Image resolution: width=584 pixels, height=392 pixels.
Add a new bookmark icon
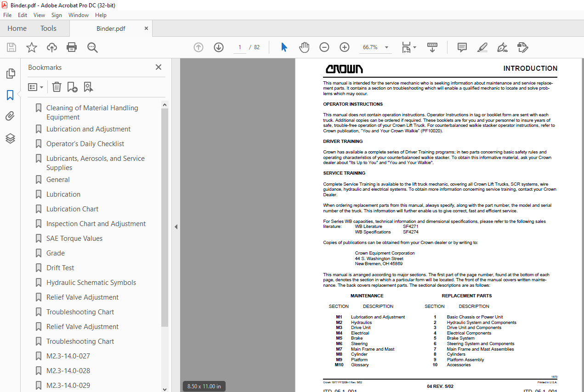coord(72,87)
